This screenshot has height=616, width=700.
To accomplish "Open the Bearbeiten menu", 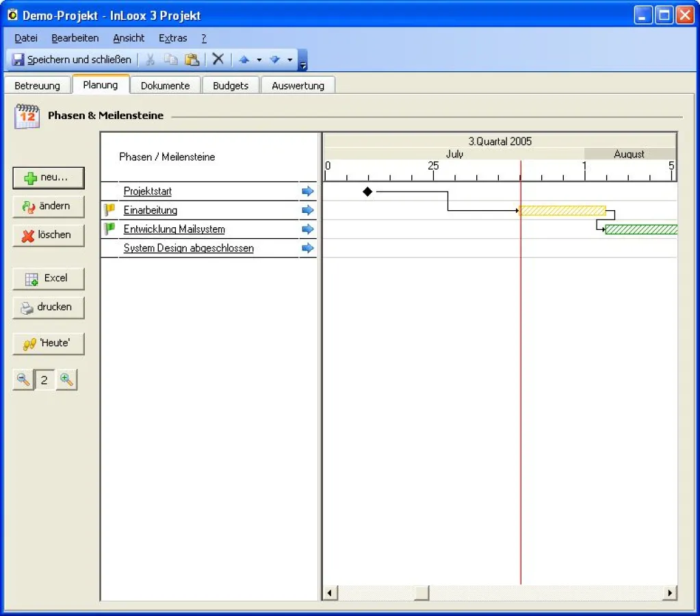I will click(x=75, y=38).
